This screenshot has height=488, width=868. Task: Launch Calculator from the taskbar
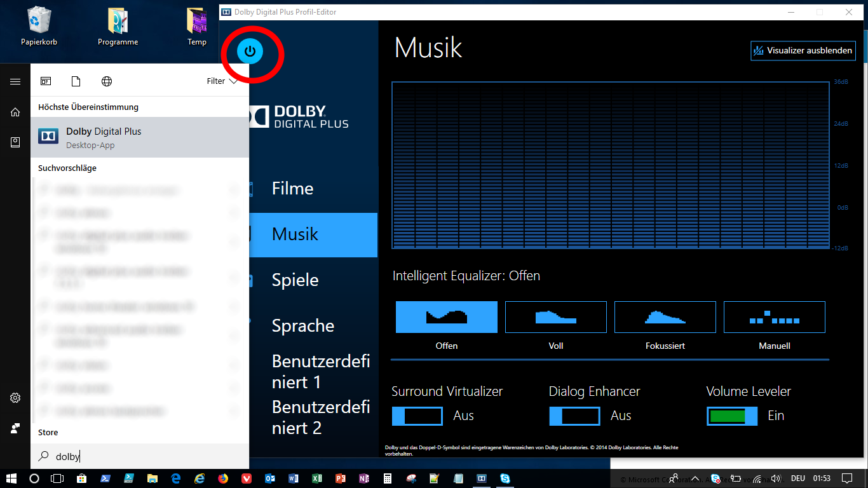[387, 478]
